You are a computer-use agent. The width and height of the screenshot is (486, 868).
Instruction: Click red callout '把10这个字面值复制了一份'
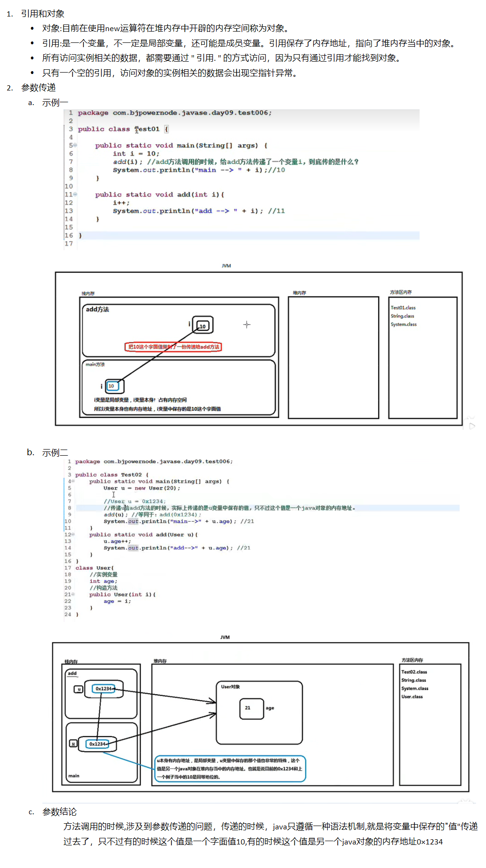(x=173, y=347)
